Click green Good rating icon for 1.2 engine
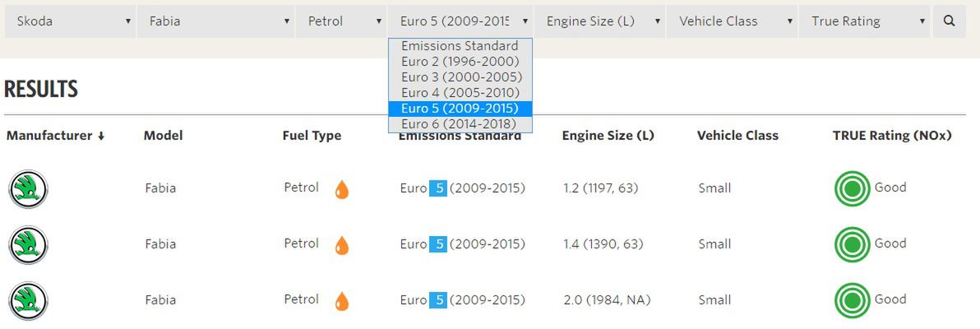Screen dimensions: 980x329 852,190
